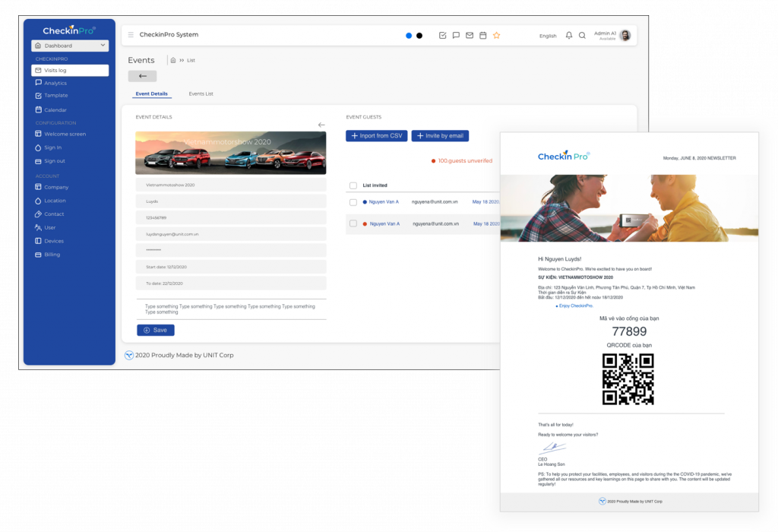Click the QR code in the newsletter
778x532 pixels.
(x=628, y=379)
